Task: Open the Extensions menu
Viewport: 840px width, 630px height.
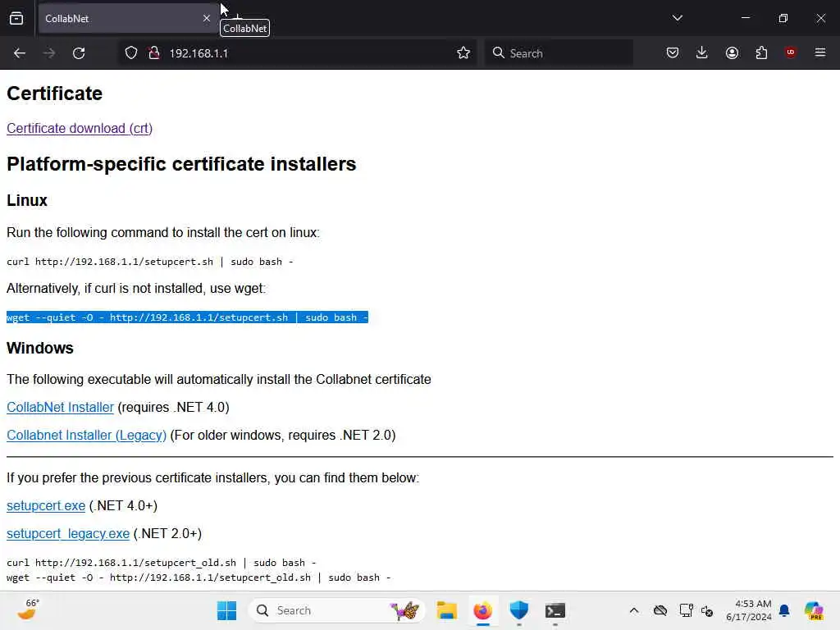Action: 761,52
